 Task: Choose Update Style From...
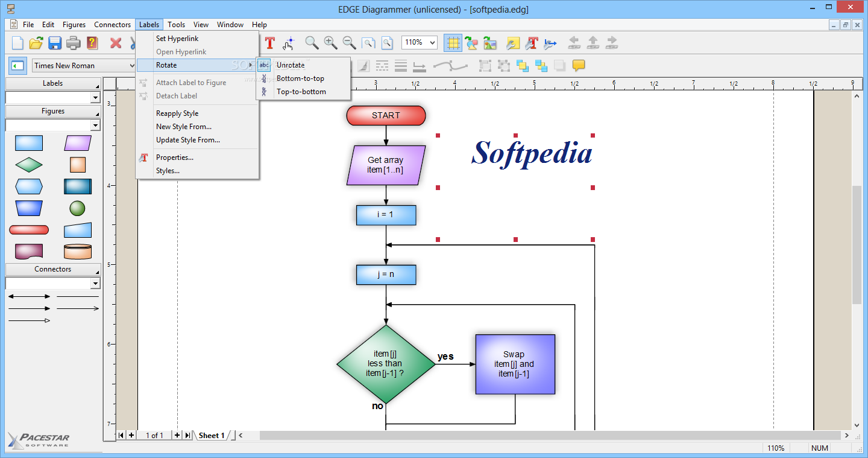click(x=198, y=140)
